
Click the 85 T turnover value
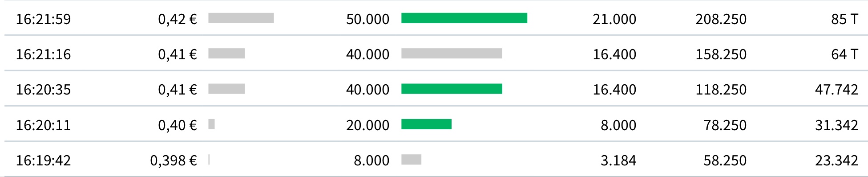click(844, 19)
